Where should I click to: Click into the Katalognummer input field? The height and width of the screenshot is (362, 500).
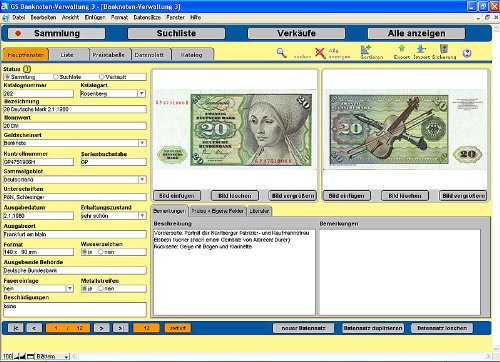click(x=38, y=94)
